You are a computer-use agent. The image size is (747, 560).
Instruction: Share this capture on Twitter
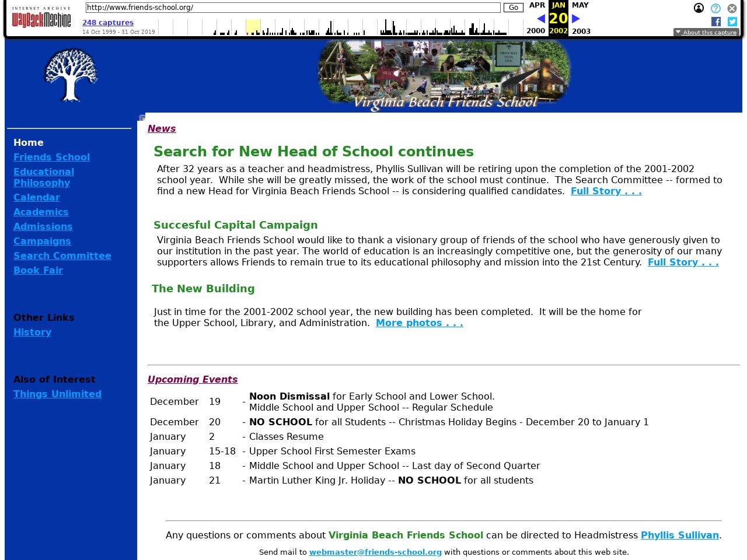point(732,22)
